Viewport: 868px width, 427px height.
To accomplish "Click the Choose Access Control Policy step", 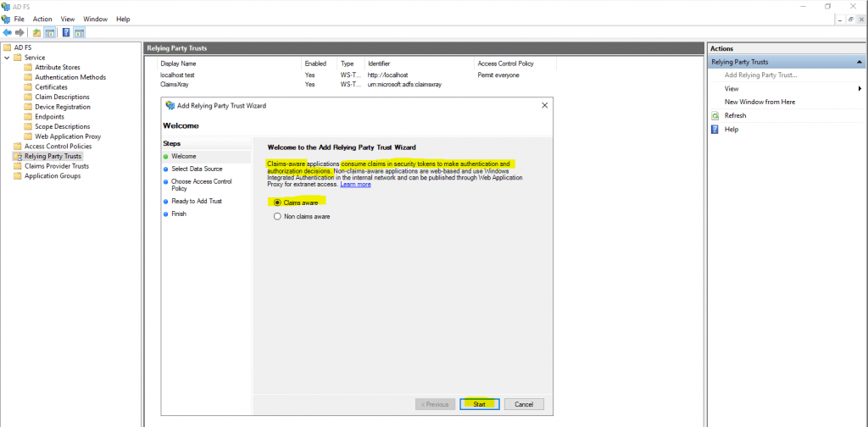I will coord(202,185).
